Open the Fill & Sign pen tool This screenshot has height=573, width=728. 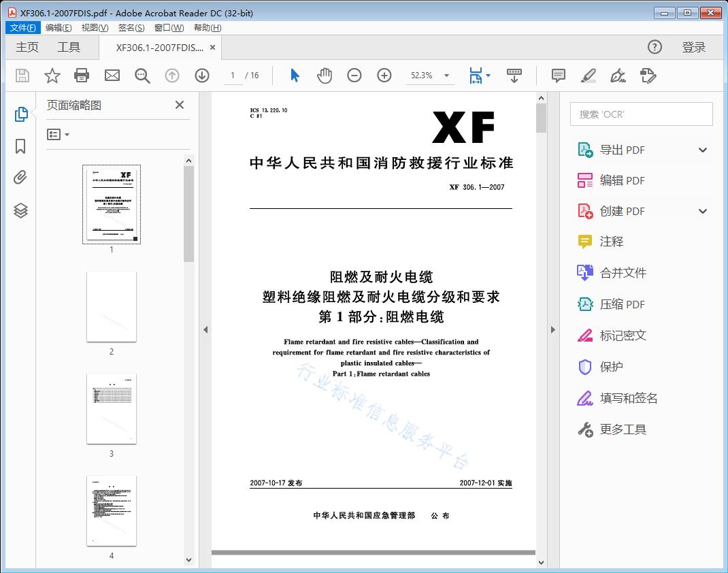(618, 76)
